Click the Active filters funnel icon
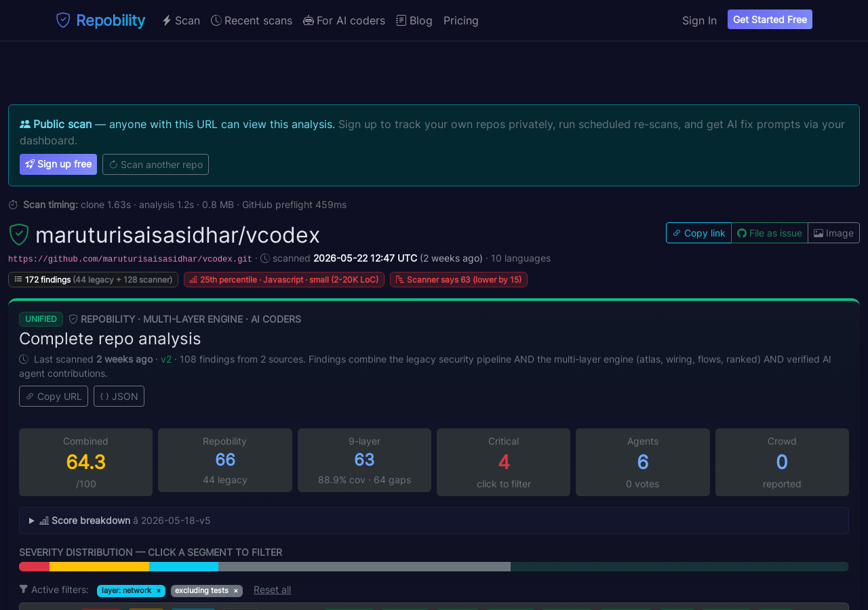868x610 pixels. coord(24,589)
